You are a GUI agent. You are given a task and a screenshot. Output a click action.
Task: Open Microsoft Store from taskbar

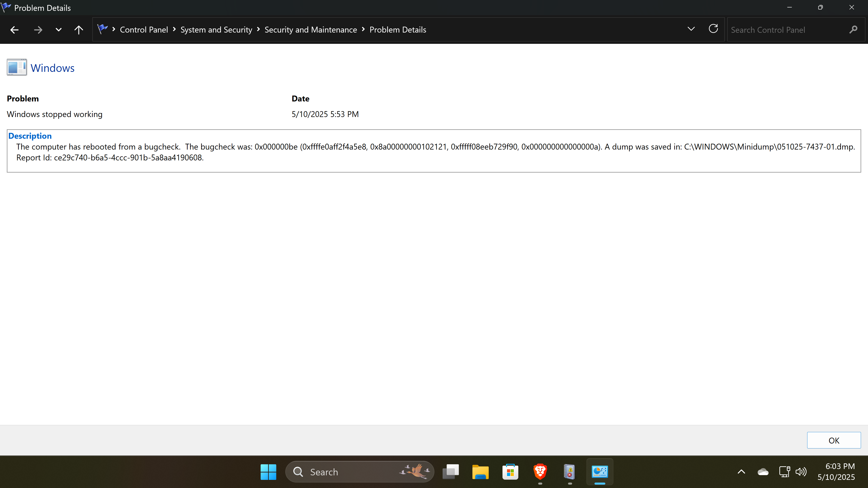click(x=510, y=472)
